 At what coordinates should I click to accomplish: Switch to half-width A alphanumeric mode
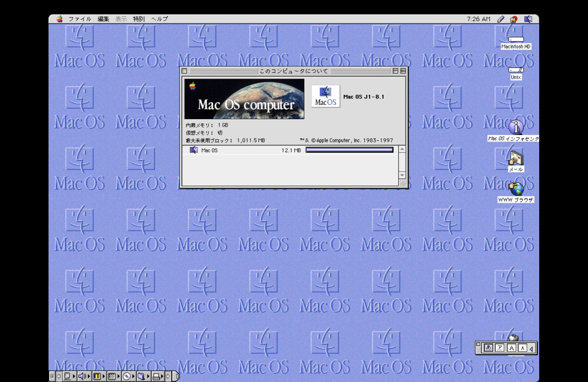[522, 348]
